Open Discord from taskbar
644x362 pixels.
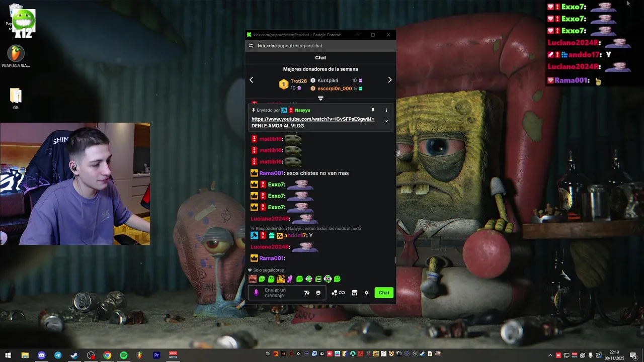(x=41, y=355)
